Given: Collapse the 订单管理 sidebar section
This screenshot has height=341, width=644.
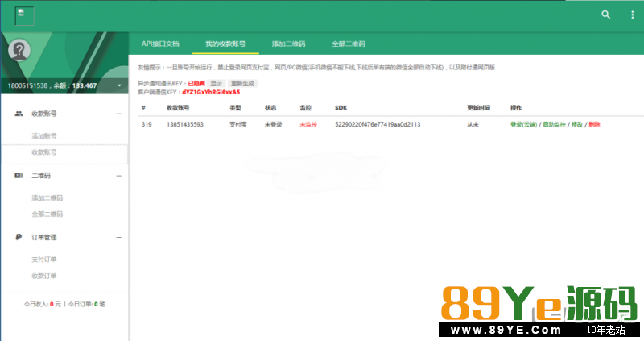Looking at the screenshot, I should tap(118, 237).
